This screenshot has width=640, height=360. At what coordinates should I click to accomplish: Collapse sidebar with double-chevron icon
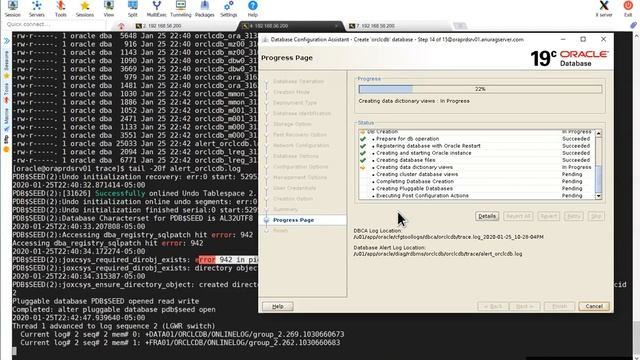point(7,41)
